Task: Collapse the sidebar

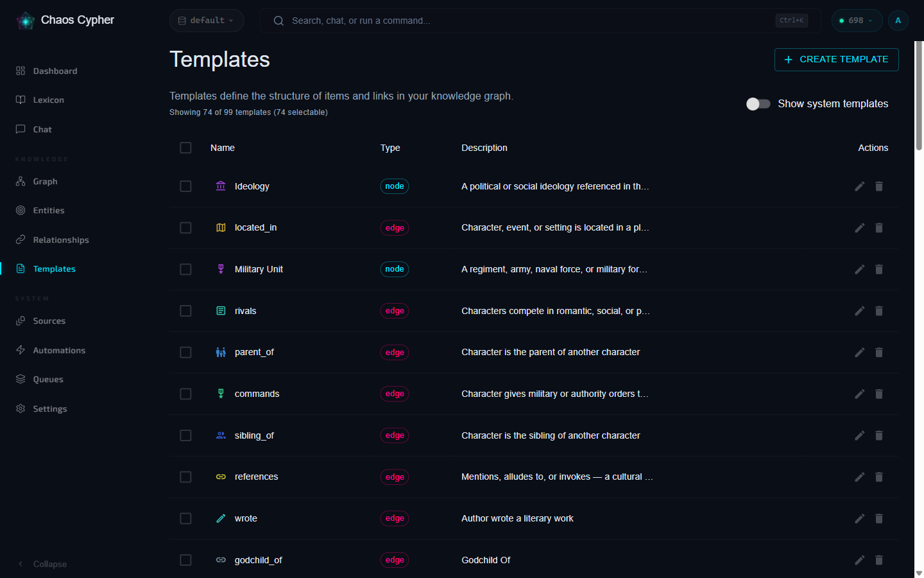Action: pyautogui.click(x=42, y=564)
